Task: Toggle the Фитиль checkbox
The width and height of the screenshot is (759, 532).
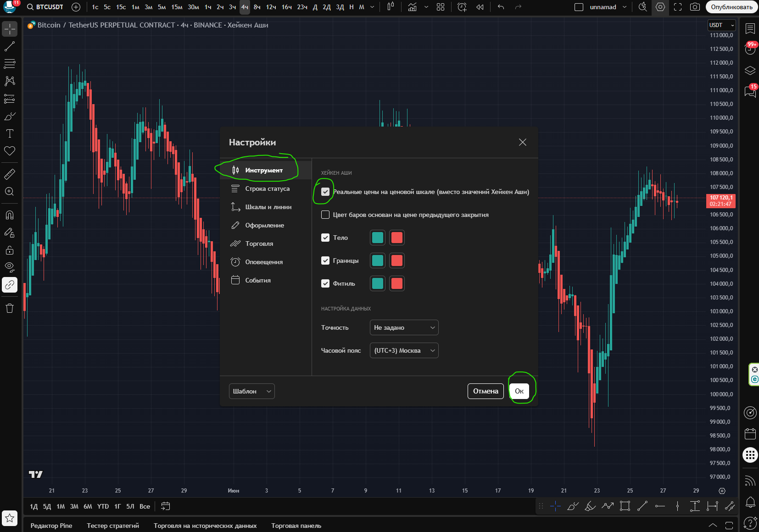Action: tap(325, 283)
